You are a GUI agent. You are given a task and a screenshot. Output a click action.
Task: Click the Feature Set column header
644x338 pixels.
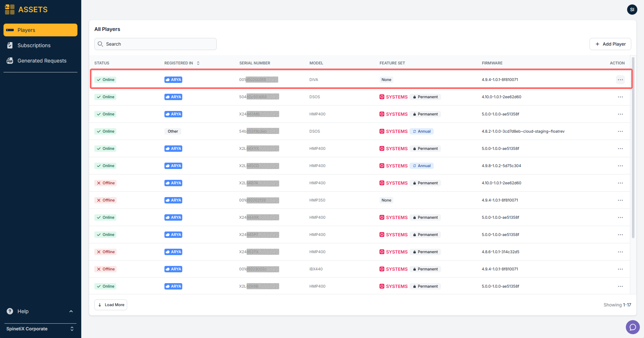pos(392,63)
